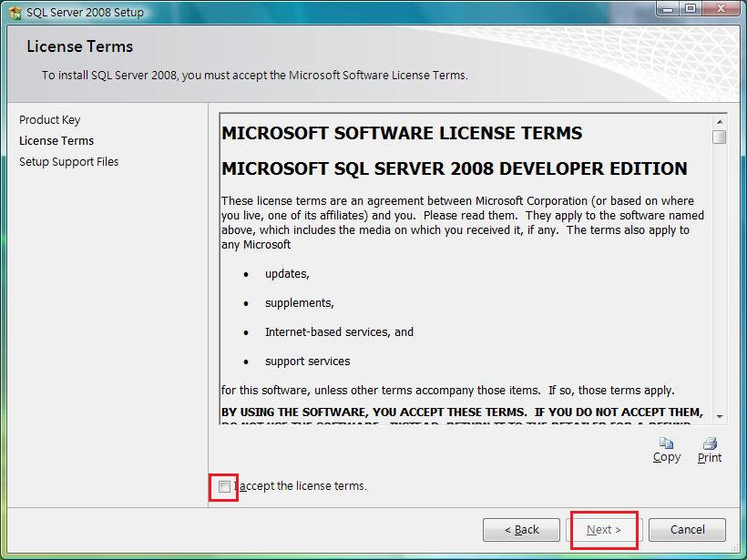This screenshot has width=747, height=560.
Task: Click the SQL Server Setup title bar icon
Action: point(15,13)
